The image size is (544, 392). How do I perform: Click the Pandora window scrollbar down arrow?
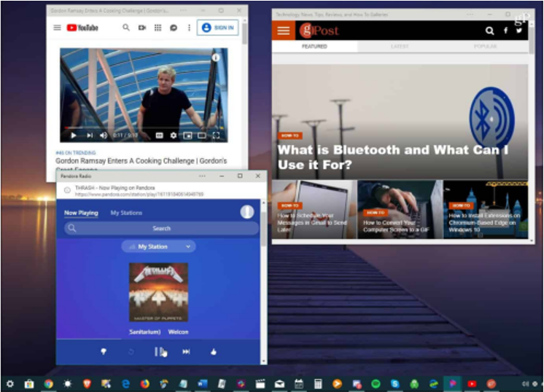click(x=264, y=361)
